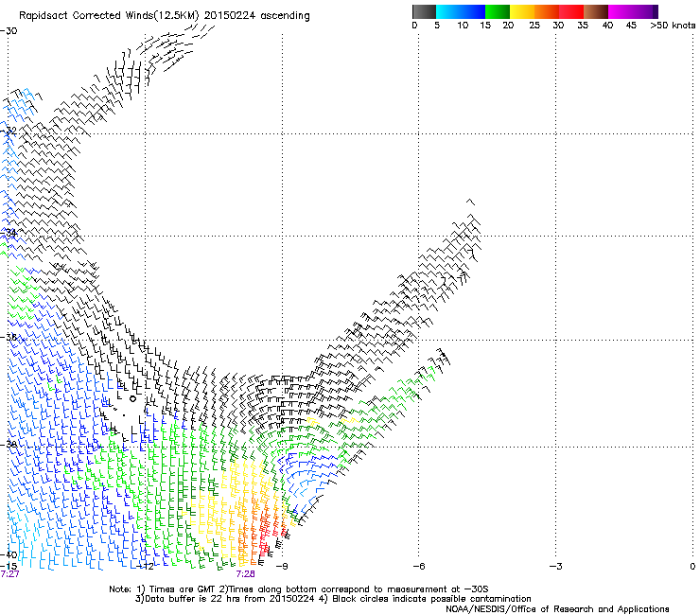Screen dimensions: 700x615
Task: Click the '-40' latitude axis label
Action: point(9,554)
